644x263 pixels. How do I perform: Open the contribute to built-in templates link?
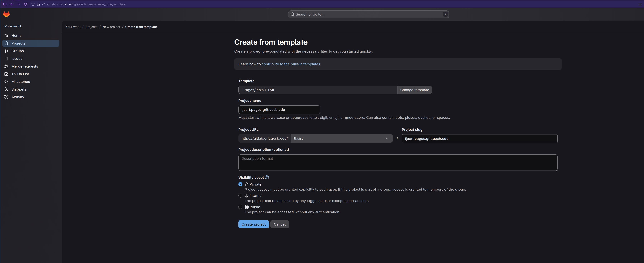point(290,64)
